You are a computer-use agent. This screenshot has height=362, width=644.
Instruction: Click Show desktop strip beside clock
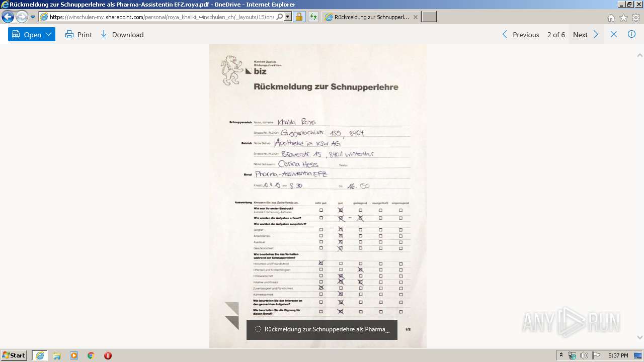click(x=638, y=355)
